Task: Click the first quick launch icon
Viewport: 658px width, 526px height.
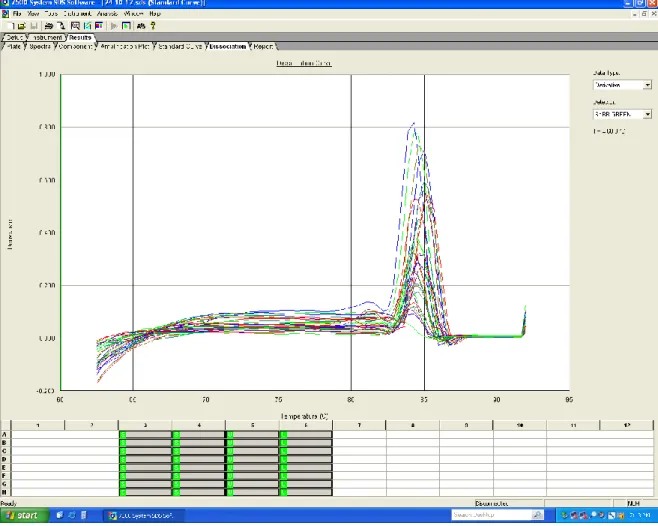Action: pyautogui.click(x=60, y=515)
